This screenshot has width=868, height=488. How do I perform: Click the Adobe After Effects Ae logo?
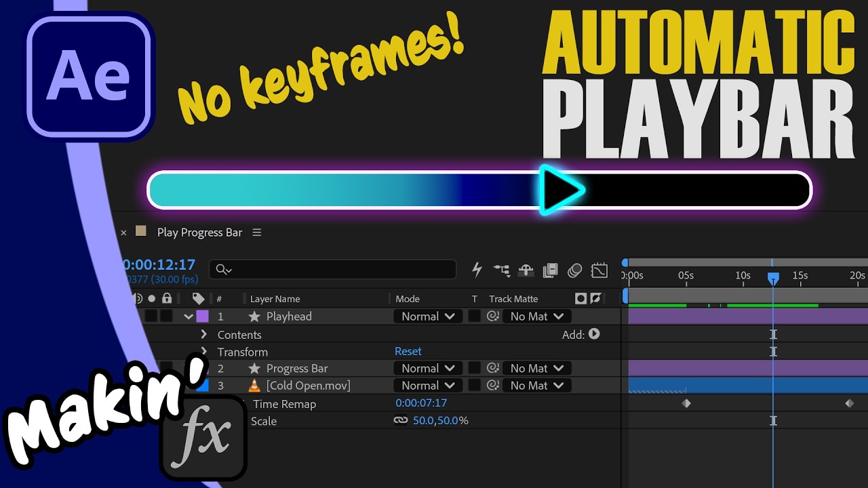[x=89, y=77]
